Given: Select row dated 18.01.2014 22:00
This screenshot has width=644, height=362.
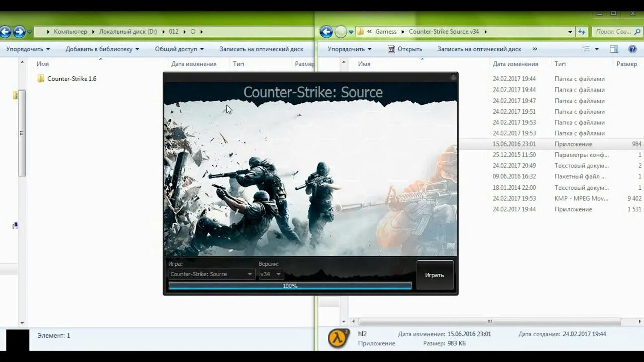Looking at the screenshot, I should point(551,188).
